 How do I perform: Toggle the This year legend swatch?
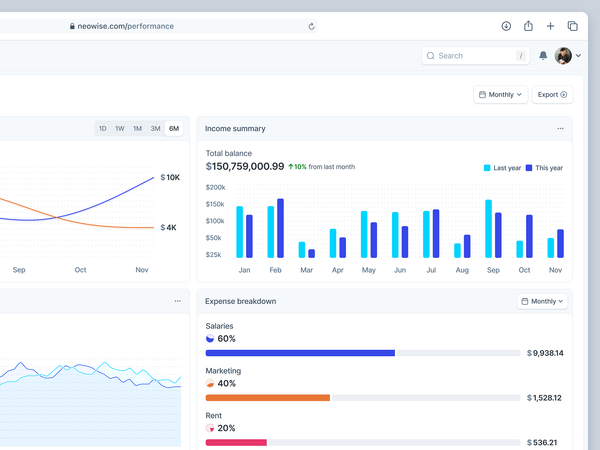coord(529,168)
